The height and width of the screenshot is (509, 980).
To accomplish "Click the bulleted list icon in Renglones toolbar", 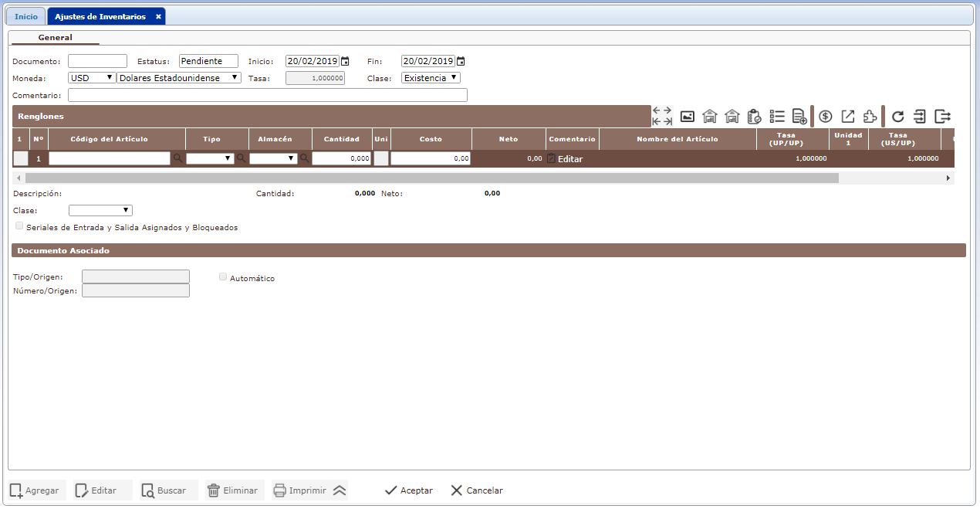I will tap(777, 117).
